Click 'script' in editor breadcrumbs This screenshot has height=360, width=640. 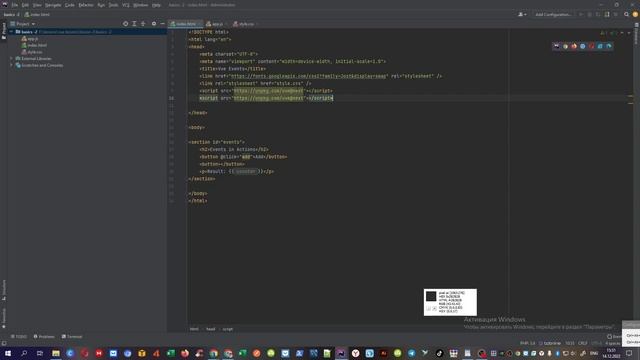pyautogui.click(x=227, y=329)
